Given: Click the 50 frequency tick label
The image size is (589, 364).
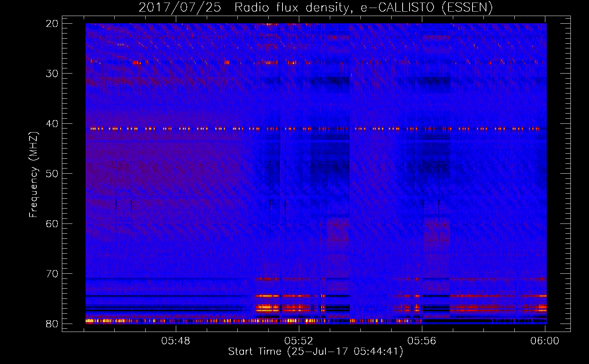Looking at the screenshot, I should click(52, 174).
